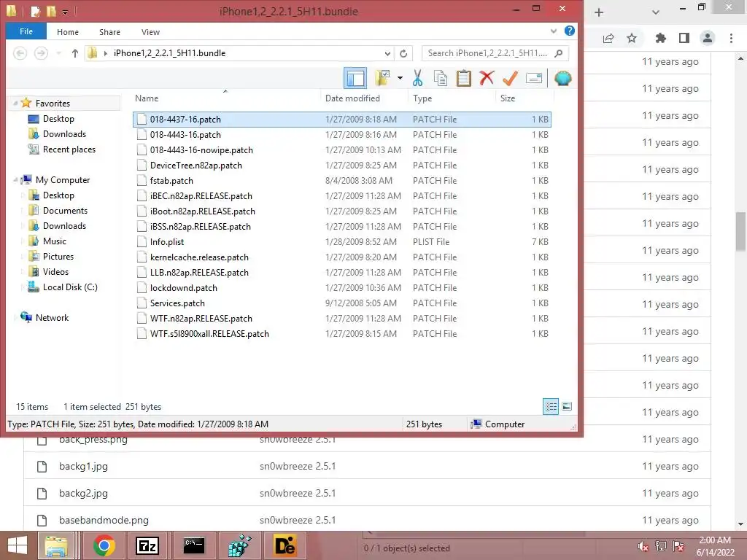Select Services.patch file
Viewport: 747px width, 560px height.
(342, 303)
